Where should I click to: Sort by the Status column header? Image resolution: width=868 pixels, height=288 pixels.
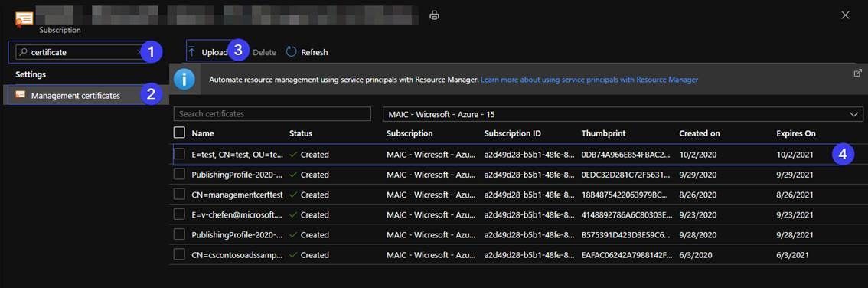tap(301, 133)
